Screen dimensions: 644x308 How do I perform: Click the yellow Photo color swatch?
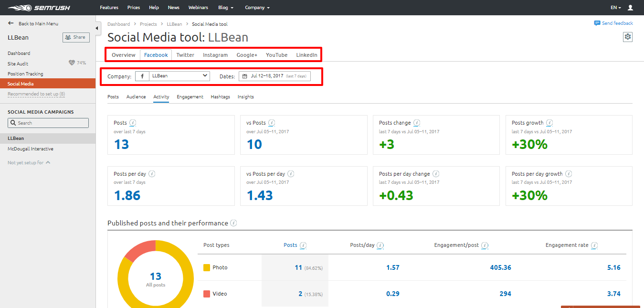click(207, 268)
